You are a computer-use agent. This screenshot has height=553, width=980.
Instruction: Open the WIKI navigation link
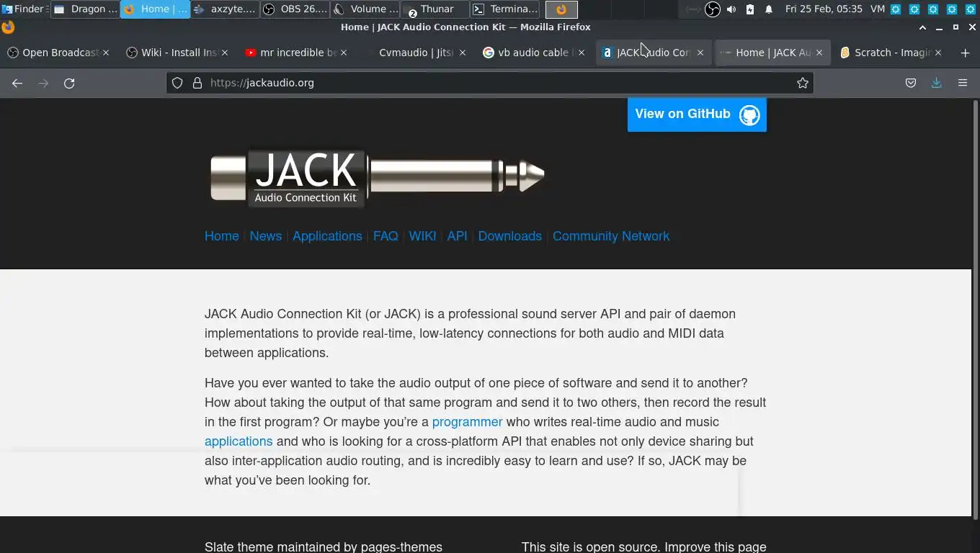pos(422,236)
